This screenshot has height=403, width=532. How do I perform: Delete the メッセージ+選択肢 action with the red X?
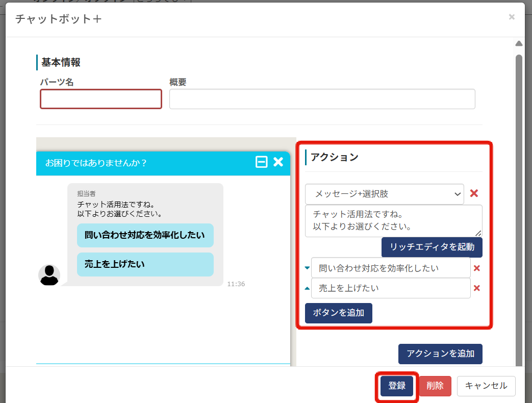click(x=473, y=194)
